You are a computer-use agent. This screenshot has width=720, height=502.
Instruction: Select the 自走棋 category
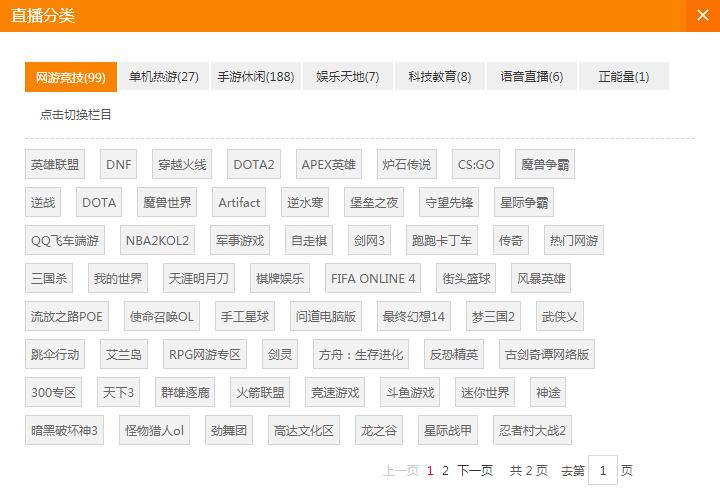point(309,240)
